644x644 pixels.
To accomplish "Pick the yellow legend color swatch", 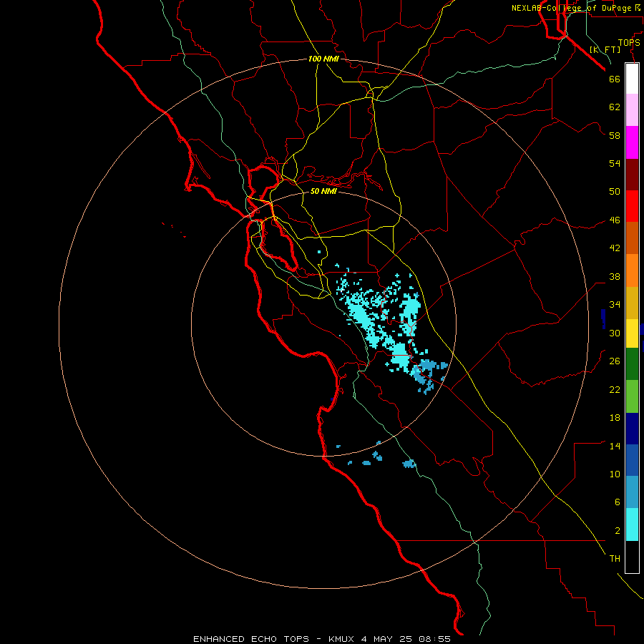I will 632,333.
